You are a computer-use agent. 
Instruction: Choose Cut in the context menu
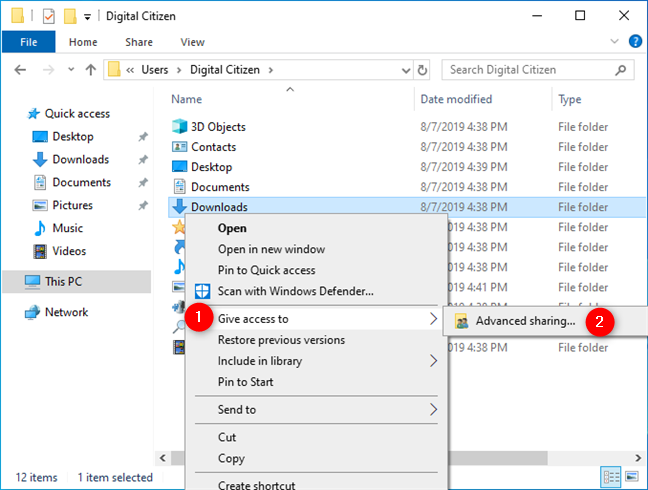227,438
